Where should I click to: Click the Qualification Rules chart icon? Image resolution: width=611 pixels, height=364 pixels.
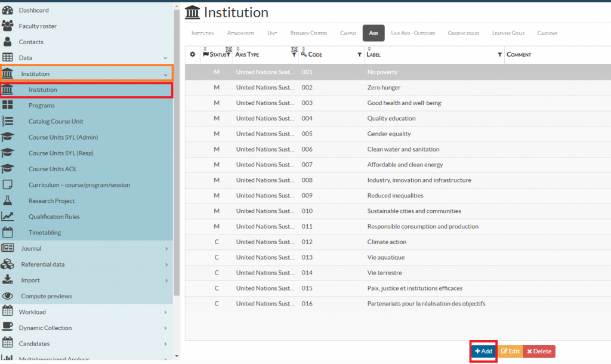tap(8, 217)
